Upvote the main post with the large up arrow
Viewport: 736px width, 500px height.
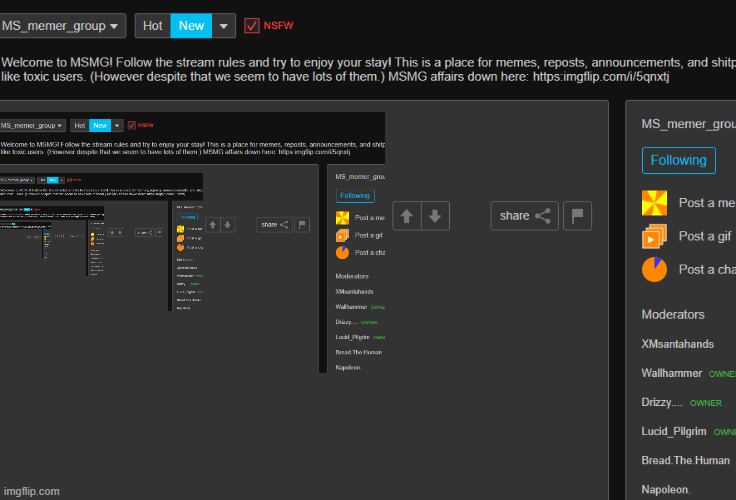coord(407,216)
